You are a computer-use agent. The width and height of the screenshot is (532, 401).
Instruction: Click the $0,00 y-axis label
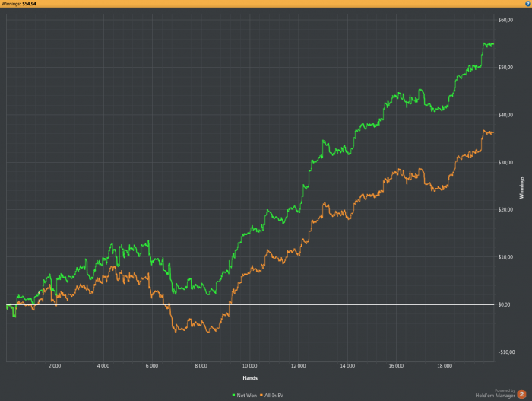click(504, 304)
